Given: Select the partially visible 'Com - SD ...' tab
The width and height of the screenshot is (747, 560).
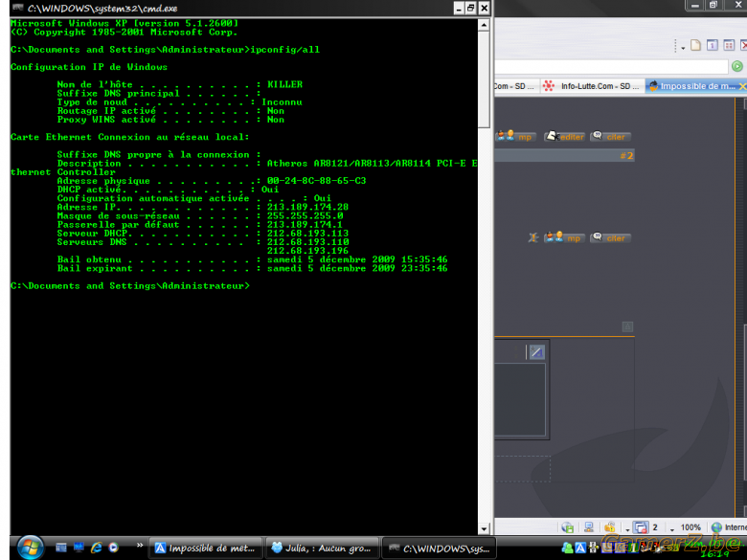Looking at the screenshot, I should 516,86.
